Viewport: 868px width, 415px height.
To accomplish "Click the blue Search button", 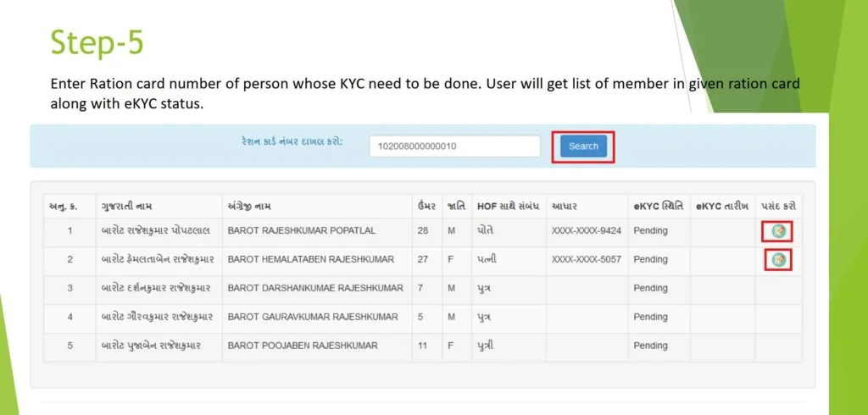I will coord(583,146).
